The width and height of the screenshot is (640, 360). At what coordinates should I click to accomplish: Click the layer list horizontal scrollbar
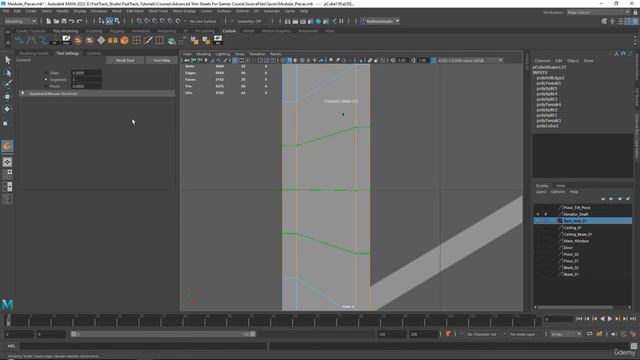576,307
